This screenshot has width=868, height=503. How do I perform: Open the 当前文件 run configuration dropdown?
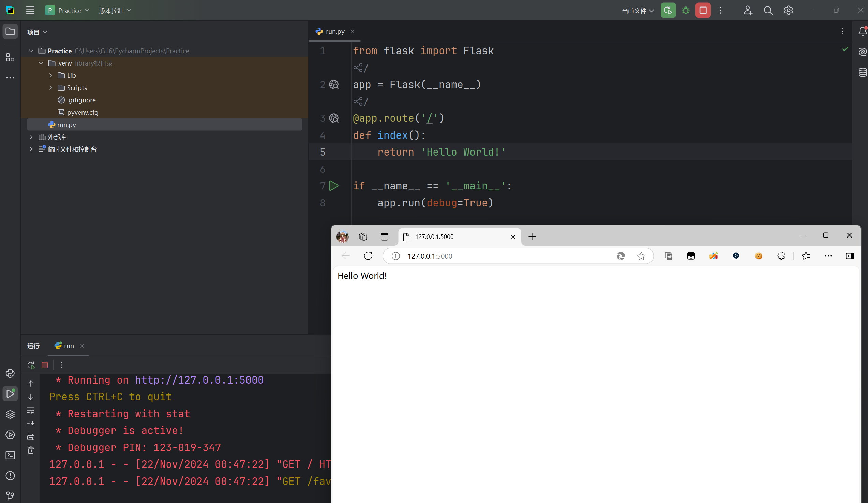click(638, 11)
